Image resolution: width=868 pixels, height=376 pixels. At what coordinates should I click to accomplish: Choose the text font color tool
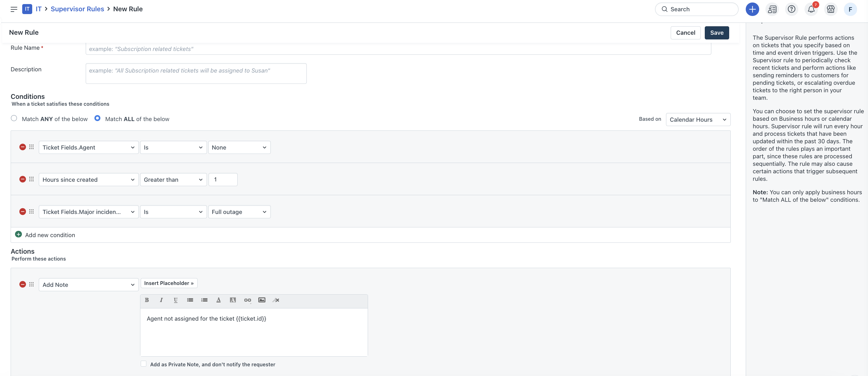tap(218, 300)
